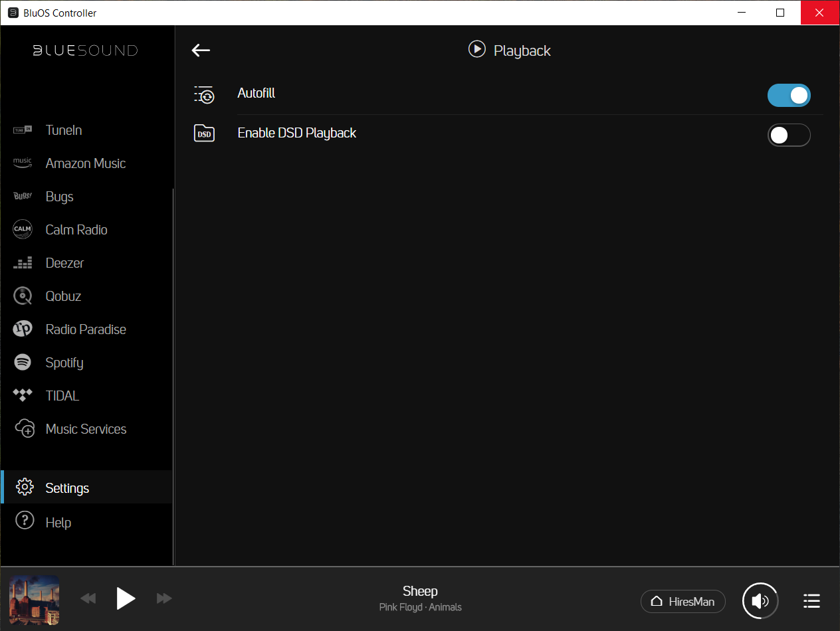This screenshot has height=631, width=840.
Task: Turn off the Autofill toggle
Action: [789, 95]
